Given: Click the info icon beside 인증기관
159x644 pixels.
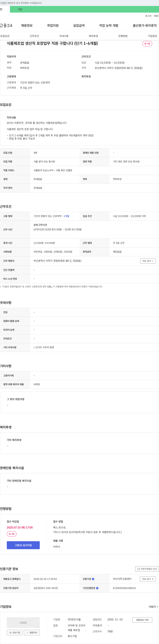Looking at the screenshot, I should tap(93, 579).
